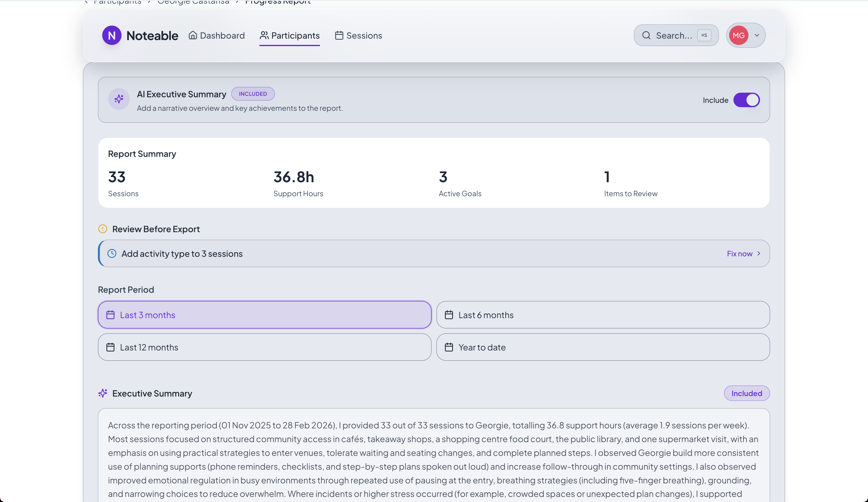Click the AI Executive Summary sparkle icon
This screenshot has width=868, height=502.
tap(119, 99)
